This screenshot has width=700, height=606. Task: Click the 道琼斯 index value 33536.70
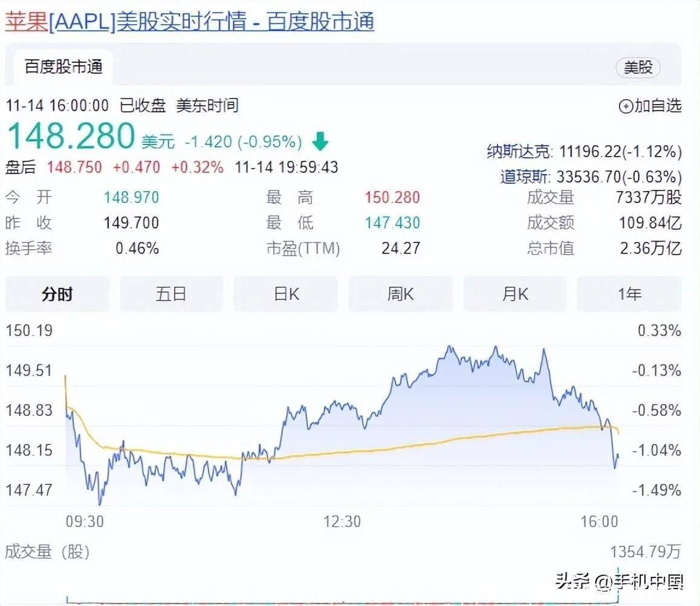pos(588,177)
